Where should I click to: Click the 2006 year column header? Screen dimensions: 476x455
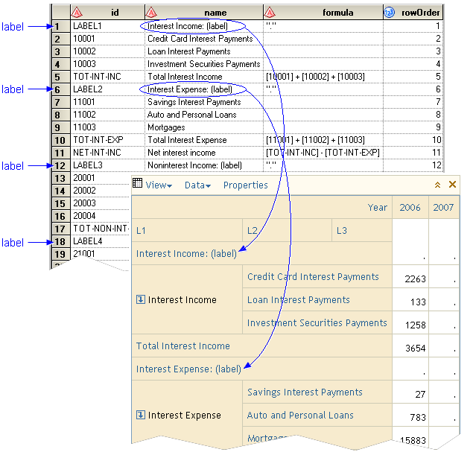click(x=410, y=208)
